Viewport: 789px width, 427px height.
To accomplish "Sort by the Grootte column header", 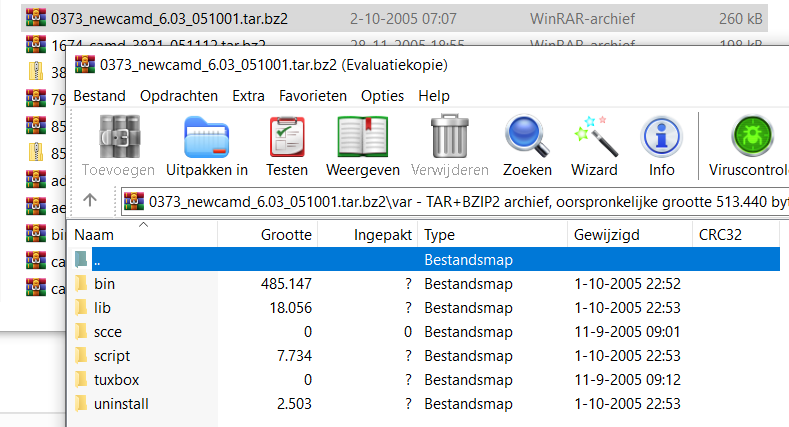I will point(268,234).
